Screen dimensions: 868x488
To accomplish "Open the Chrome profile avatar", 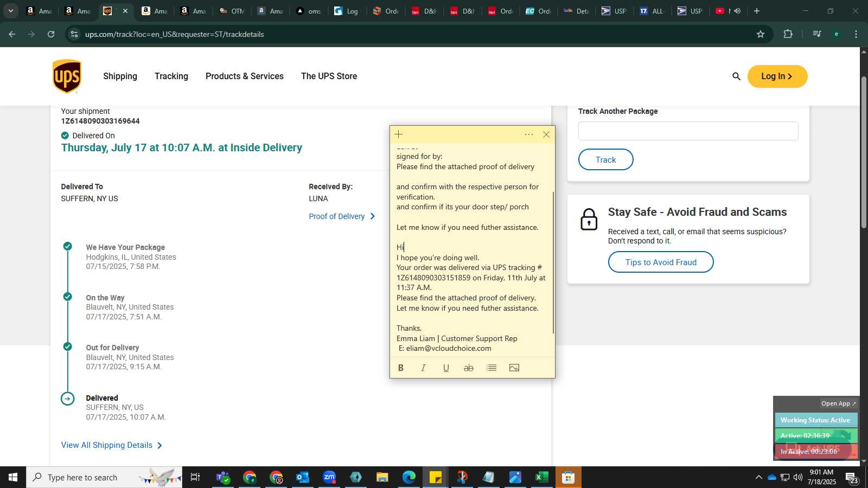I will click(837, 34).
